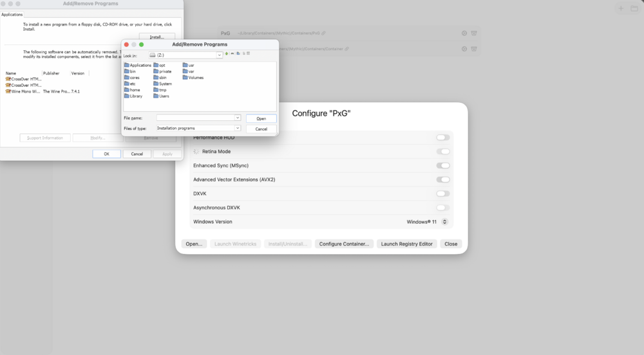Click Configure Container... button

pyautogui.click(x=344, y=244)
